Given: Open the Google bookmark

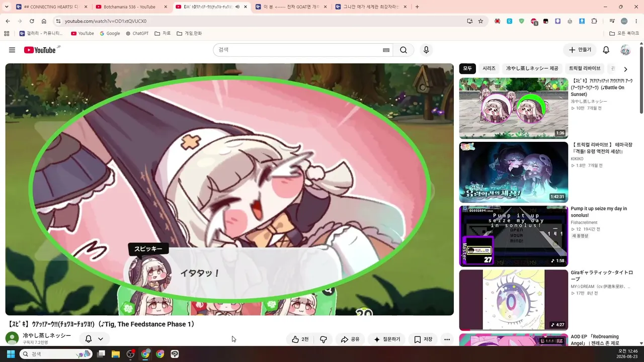Looking at the screenshot, I should [x=110, y=33].
